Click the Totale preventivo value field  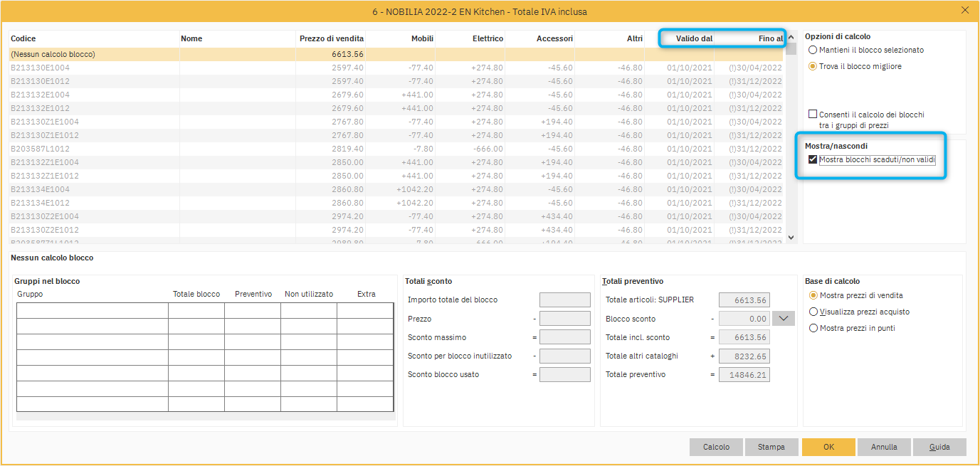[x=744, y=374]
